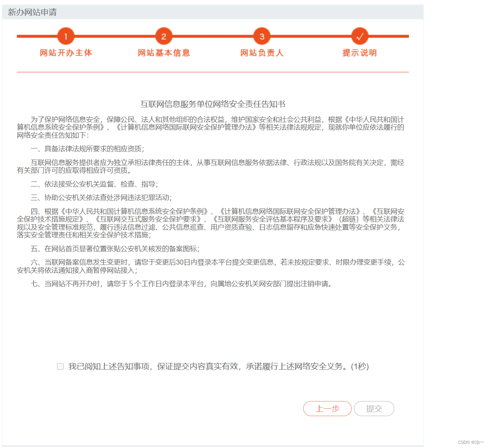Select the 提示说明 step label

click(x=360, y=53)
